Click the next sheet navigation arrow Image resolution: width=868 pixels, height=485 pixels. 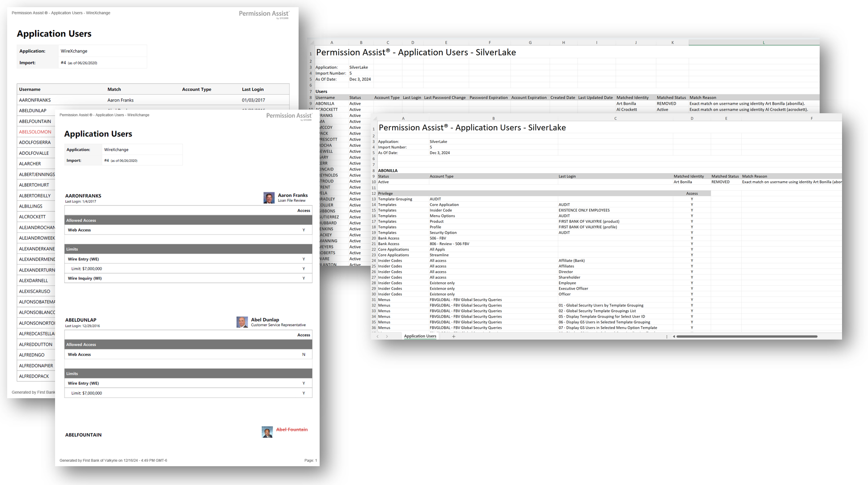[x=387, y=336]
